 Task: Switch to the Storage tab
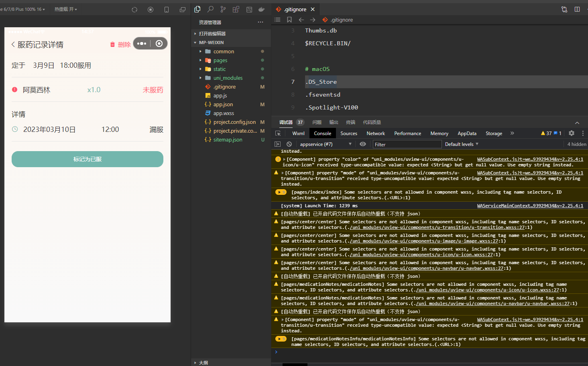coord(494,133)
